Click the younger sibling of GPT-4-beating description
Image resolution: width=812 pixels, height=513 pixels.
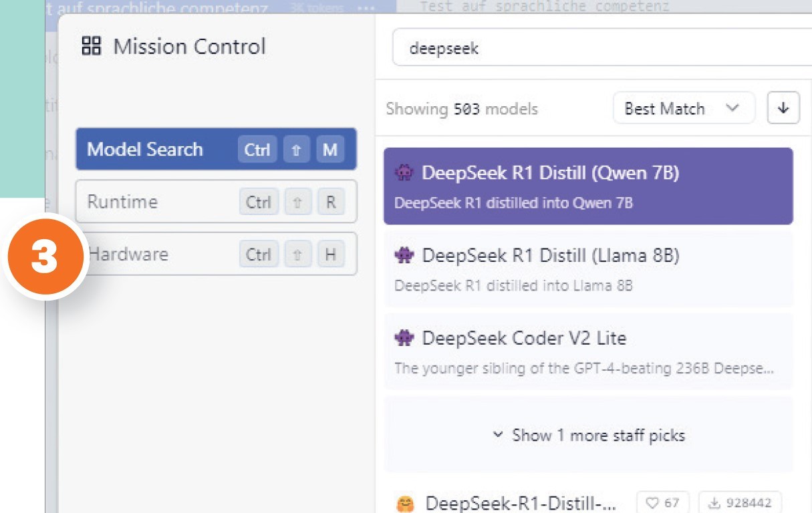tap(584, 368)
